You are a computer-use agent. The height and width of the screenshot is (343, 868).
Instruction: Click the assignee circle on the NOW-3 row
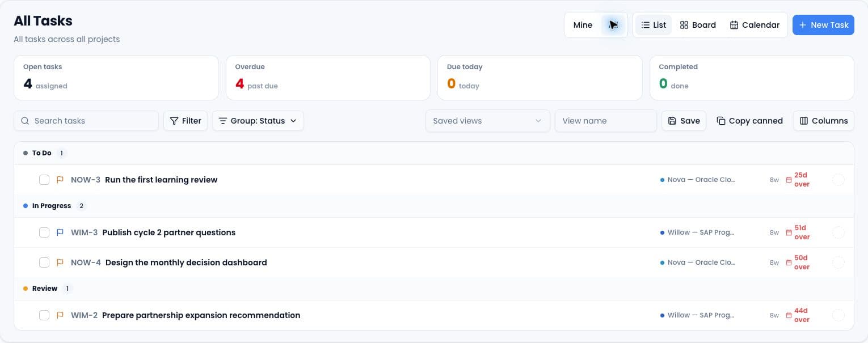[x=838, y=180]
